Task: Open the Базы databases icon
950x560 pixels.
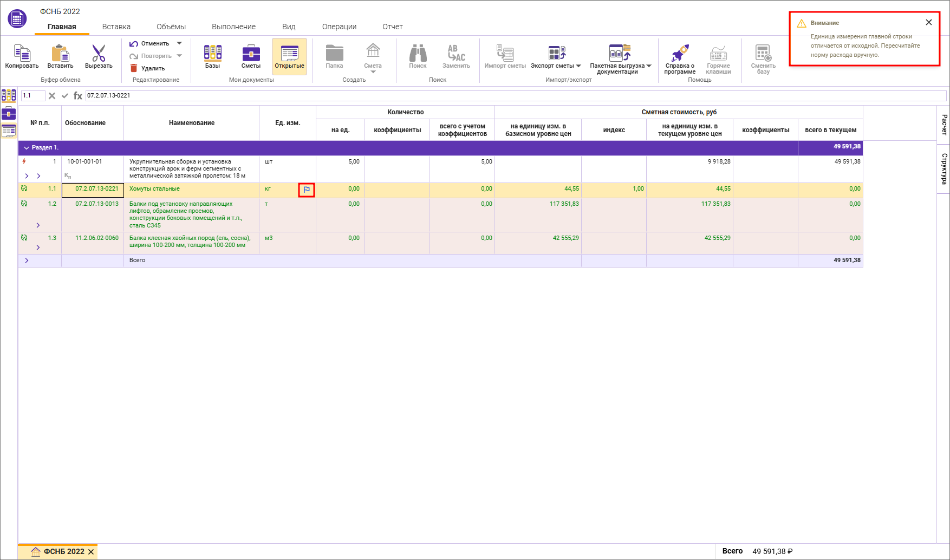Action: pyautogui.click(x=212, y=53)
